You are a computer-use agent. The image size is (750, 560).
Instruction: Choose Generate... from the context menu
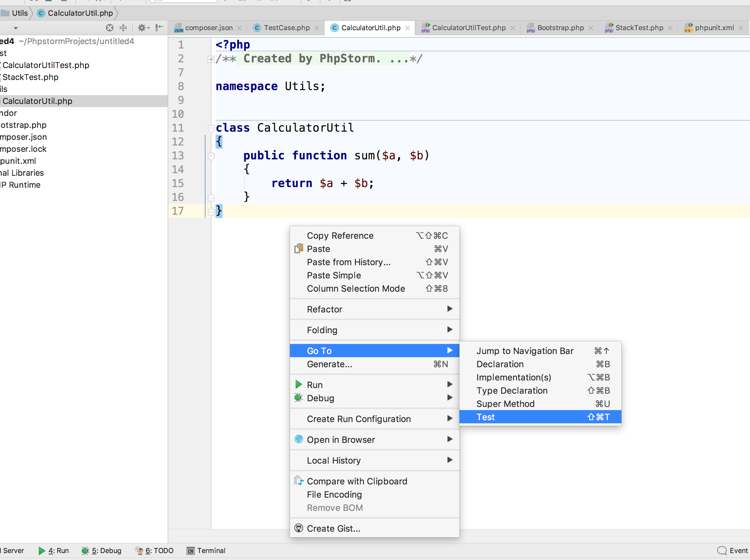[x=374, y=364]
